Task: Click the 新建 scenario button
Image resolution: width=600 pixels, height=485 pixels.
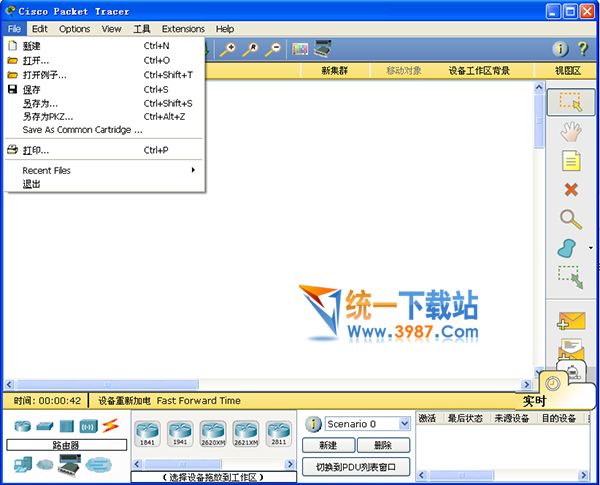Action: pos(328,445)
